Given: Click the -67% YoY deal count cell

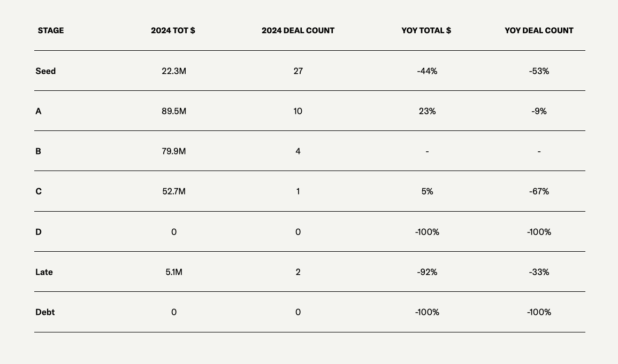Looking at the screenshot, I should click(x=539, y=191).
